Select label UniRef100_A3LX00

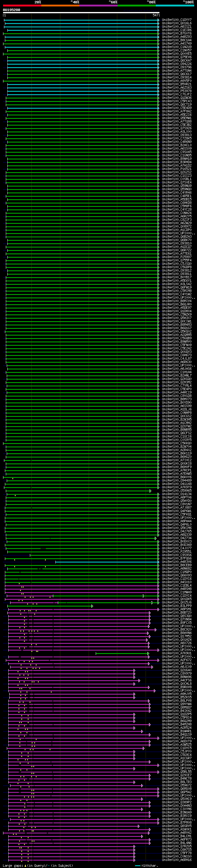click(x=177, y=132)
